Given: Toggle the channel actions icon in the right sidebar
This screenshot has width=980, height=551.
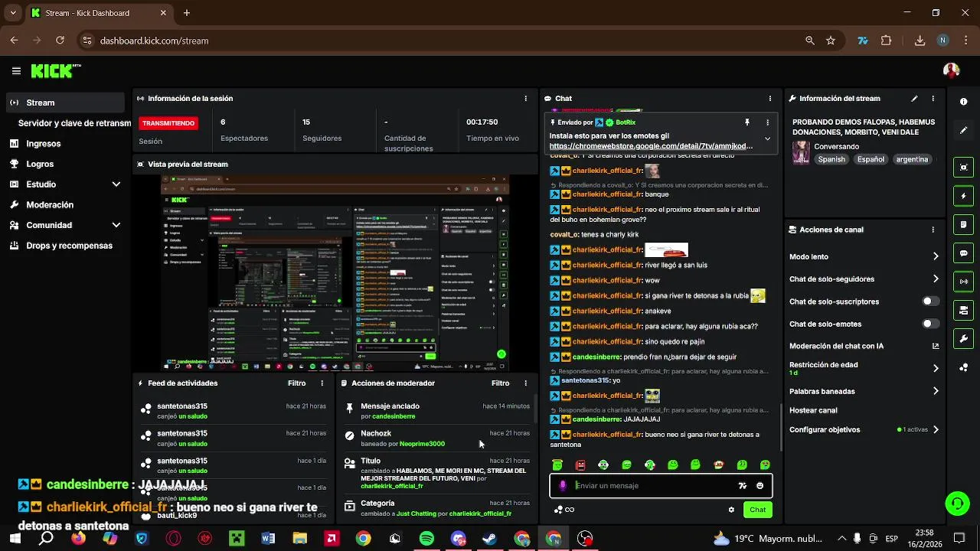Looking at the screenshot, I should (963, 310).
